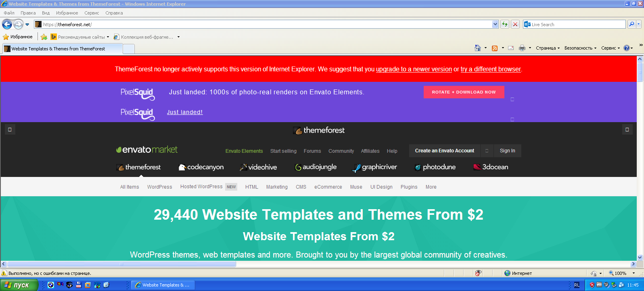Click the Home page house icon

pos(478,48)
